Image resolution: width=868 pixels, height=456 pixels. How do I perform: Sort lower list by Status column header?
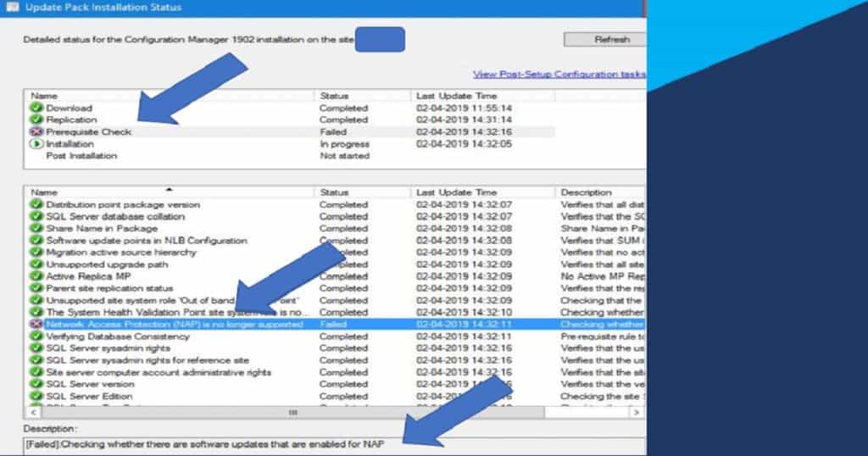(363, 192)
